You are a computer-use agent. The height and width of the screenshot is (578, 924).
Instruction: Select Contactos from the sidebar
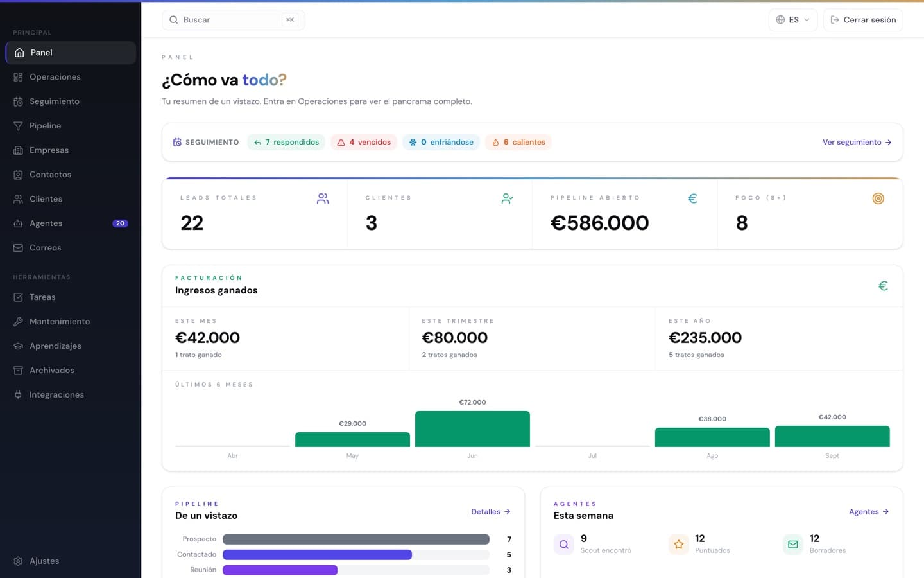[71, 175]
